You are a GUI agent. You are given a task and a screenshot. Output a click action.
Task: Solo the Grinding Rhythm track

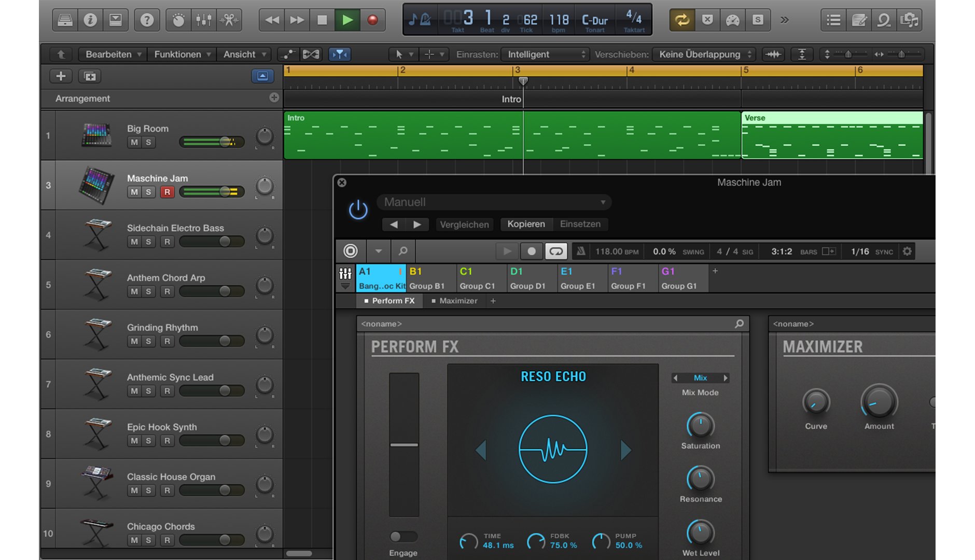pos(148,342)
